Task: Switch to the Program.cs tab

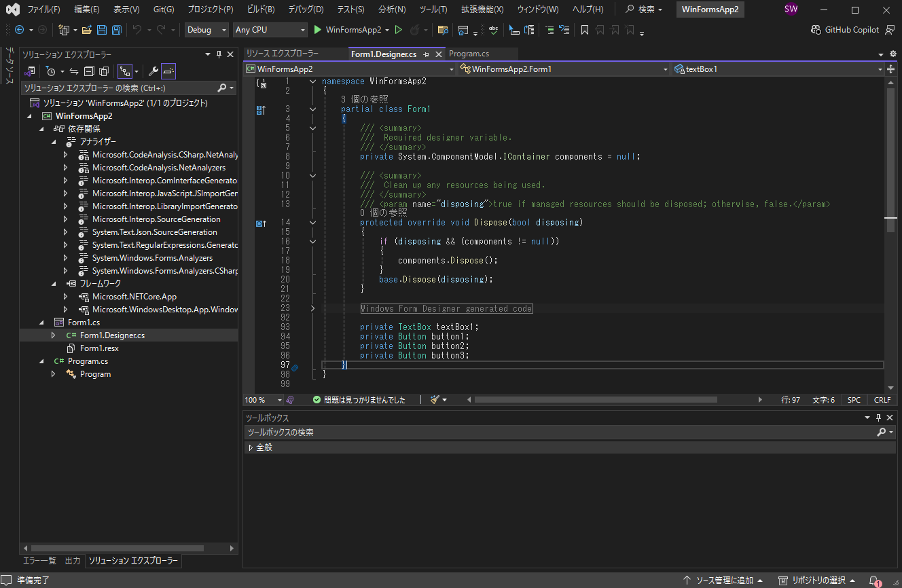Action: pyautogui.click(x=469, y=54)
